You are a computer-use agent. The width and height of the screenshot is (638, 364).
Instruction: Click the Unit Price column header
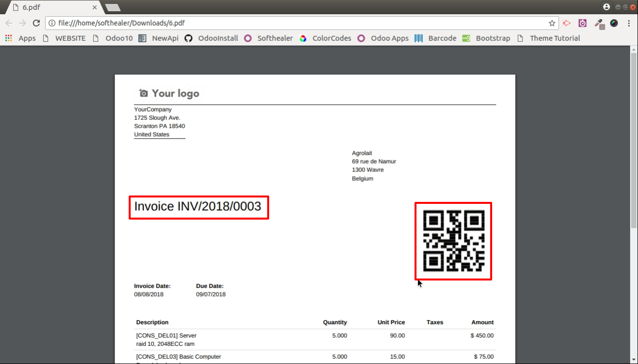point(391,323)
